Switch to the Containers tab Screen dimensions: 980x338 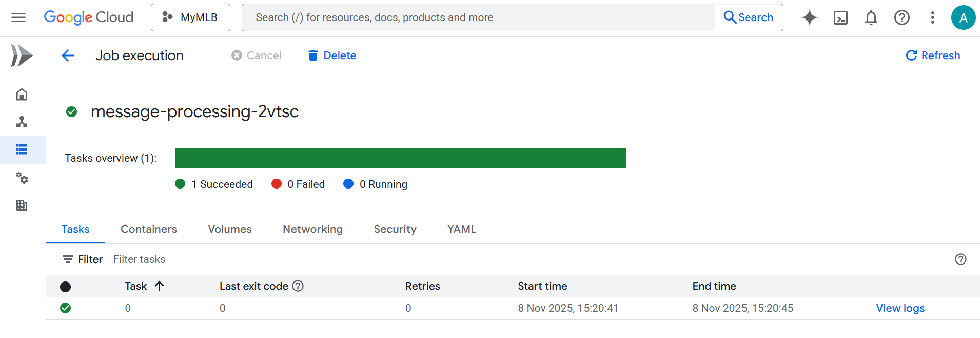click(149, 229)
